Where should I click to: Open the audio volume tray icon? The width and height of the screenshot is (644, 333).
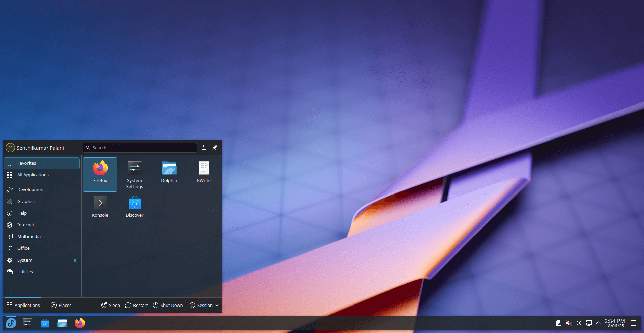click(x=569, y=323)
